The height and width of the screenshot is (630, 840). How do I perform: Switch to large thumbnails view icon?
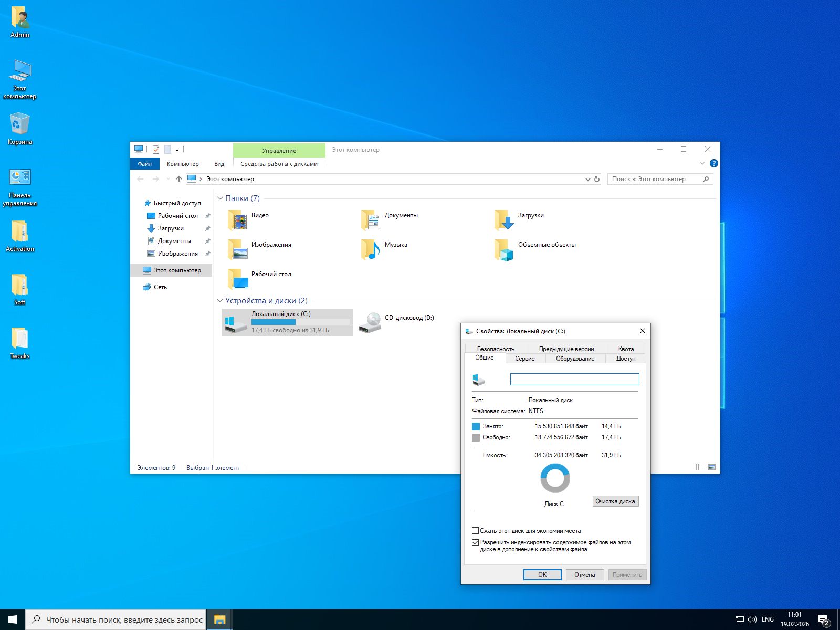coord(712,467)
